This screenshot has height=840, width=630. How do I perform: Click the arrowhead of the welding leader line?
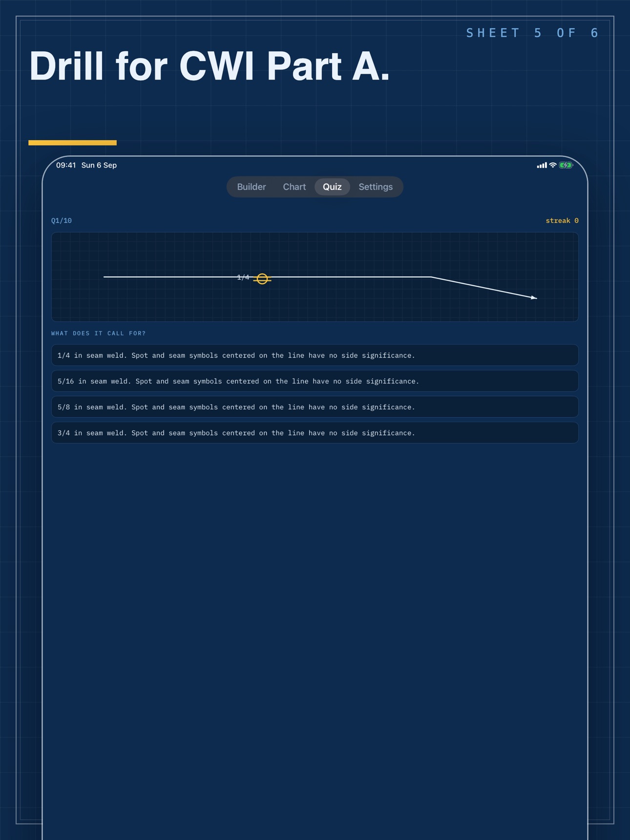pyautogui.click(x=534, y=297)
